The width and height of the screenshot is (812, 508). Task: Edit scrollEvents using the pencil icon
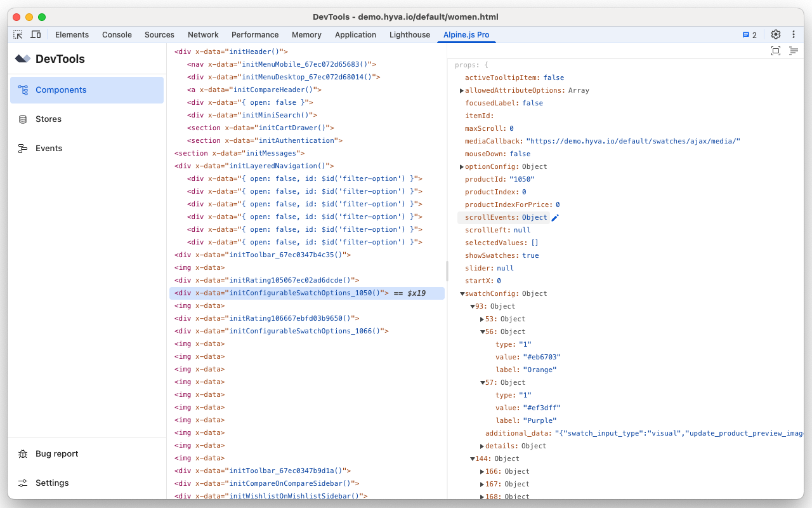556,217
